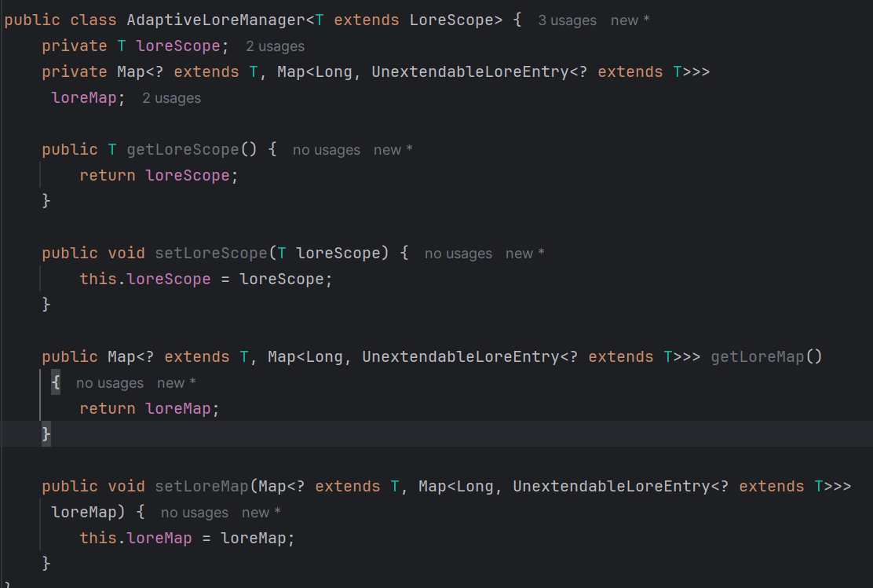The image size is (873, 588).
Task: Place cursor in AdaptiveLoreManager class name
Action: 216,20
